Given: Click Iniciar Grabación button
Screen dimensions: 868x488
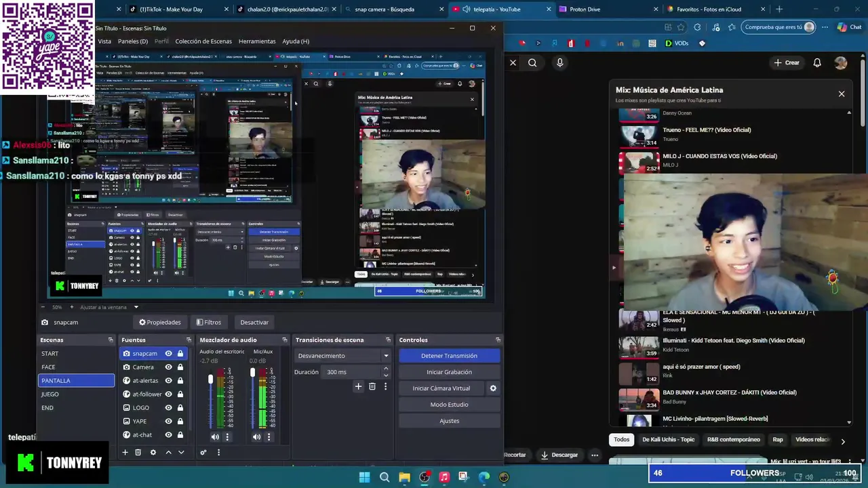Looking at the screenshot, I should tap(449, 372).
